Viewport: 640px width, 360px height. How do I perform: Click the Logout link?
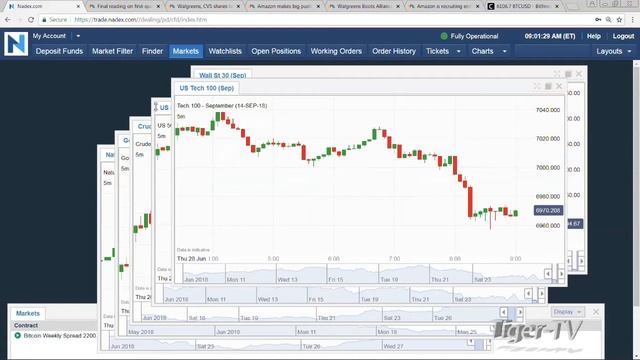coord(623,36)
